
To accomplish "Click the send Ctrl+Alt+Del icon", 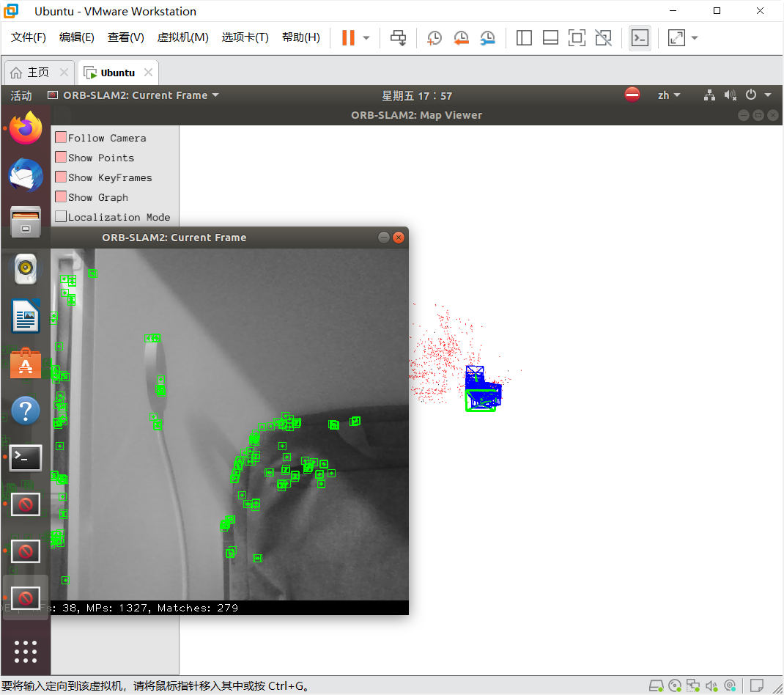I will (399, 38).
